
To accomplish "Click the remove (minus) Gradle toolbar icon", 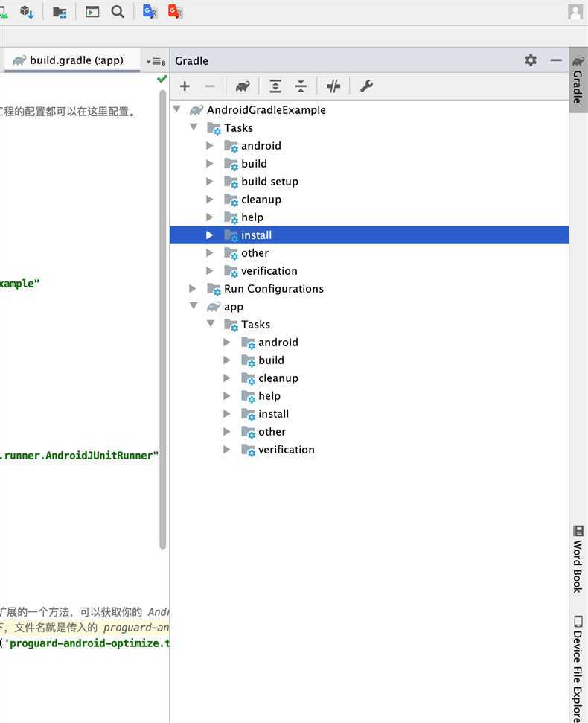I will 210,86.
